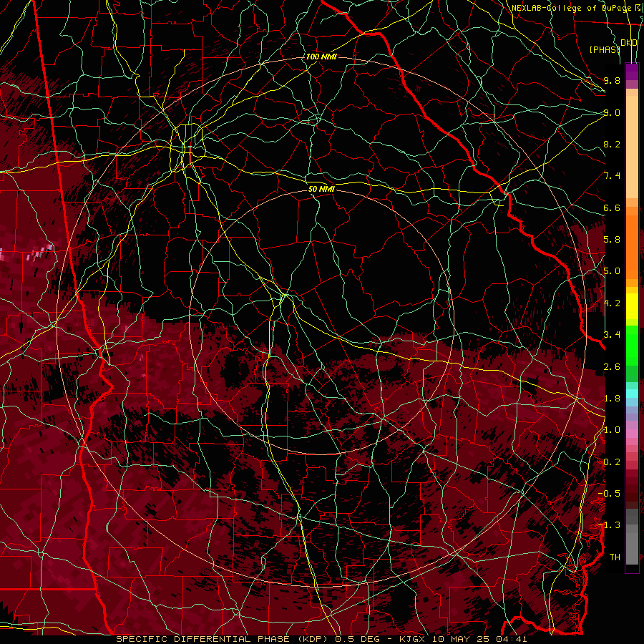
Task: Pick the light peach segment of the color bar
Action: tap(632, 147)
